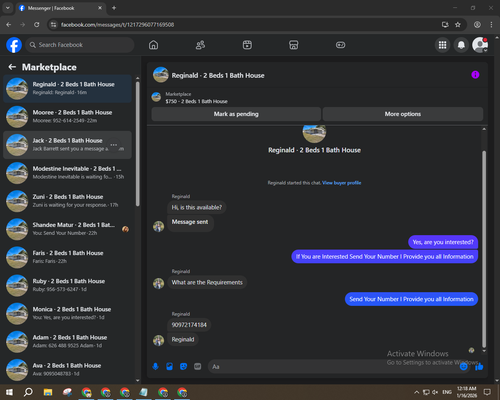Bookmark this page star icon
Viewport: 500px width, 400px height.
(x=458, y=25)
